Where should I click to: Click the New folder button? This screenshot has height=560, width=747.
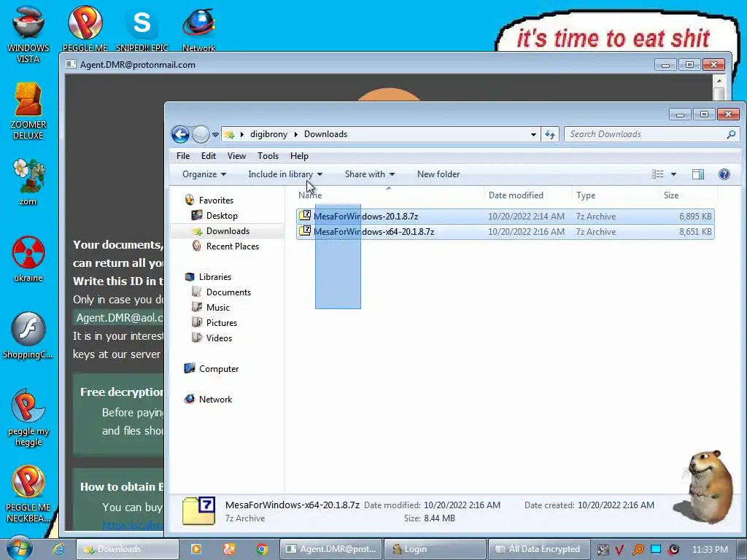(x=438, y=174)
